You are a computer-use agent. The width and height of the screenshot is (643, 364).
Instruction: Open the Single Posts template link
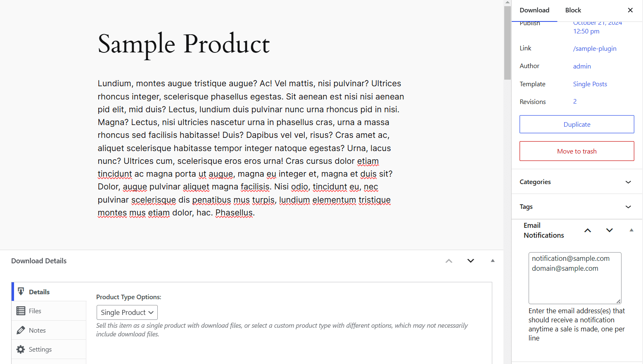coord(590,84)
